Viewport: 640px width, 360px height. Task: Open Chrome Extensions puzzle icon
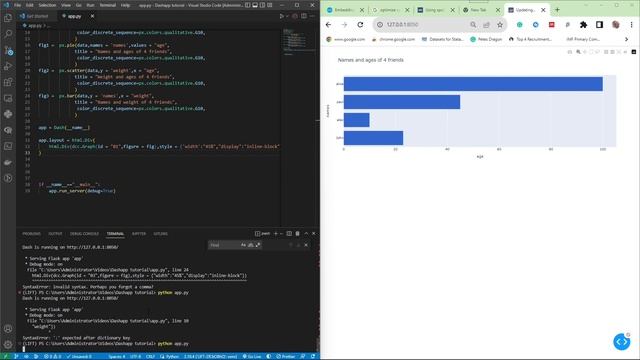tap(583, 25)
